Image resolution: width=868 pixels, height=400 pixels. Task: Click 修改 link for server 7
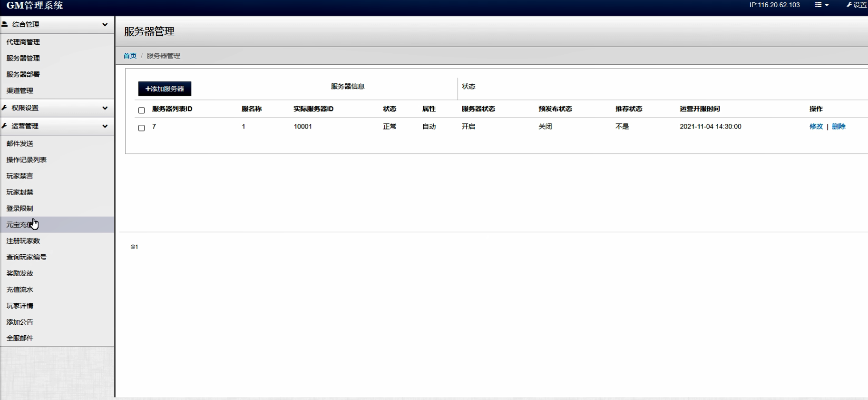[816, 126]
